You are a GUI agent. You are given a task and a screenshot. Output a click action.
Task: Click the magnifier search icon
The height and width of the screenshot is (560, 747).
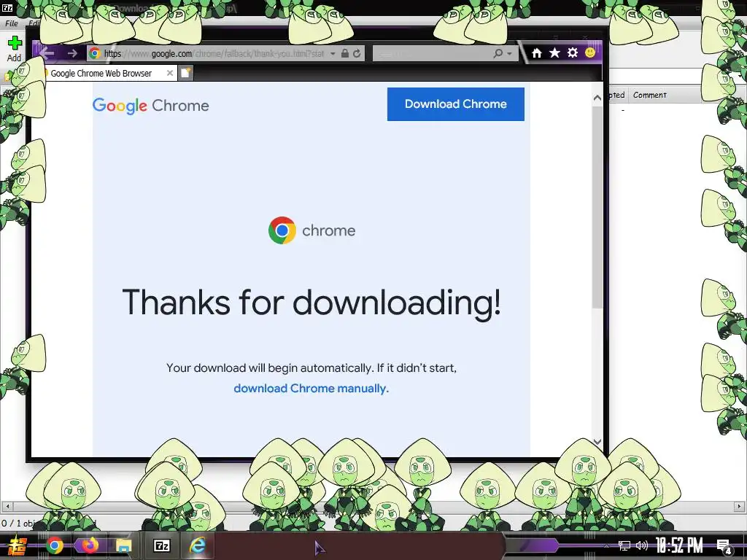click(498, 53)
